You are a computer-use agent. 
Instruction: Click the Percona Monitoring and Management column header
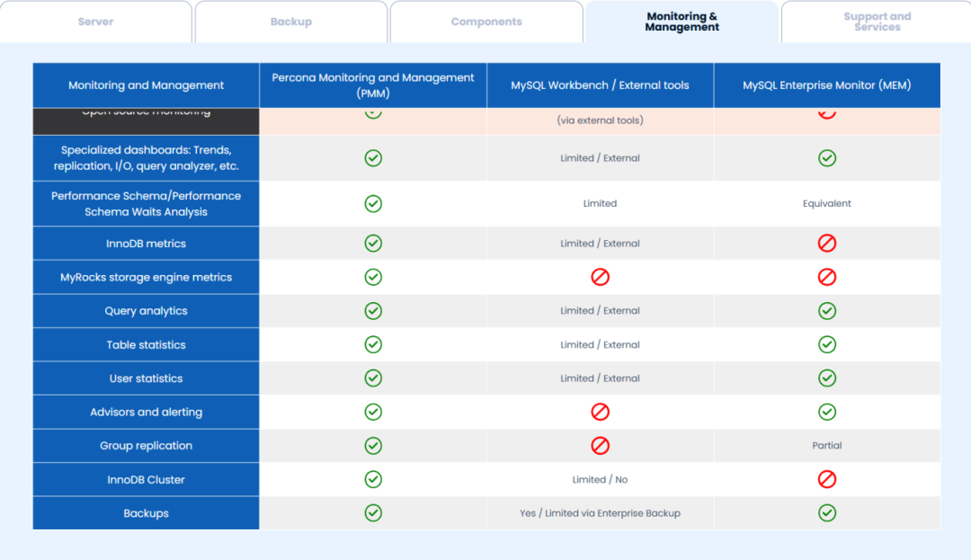click(x=373, y=85)
